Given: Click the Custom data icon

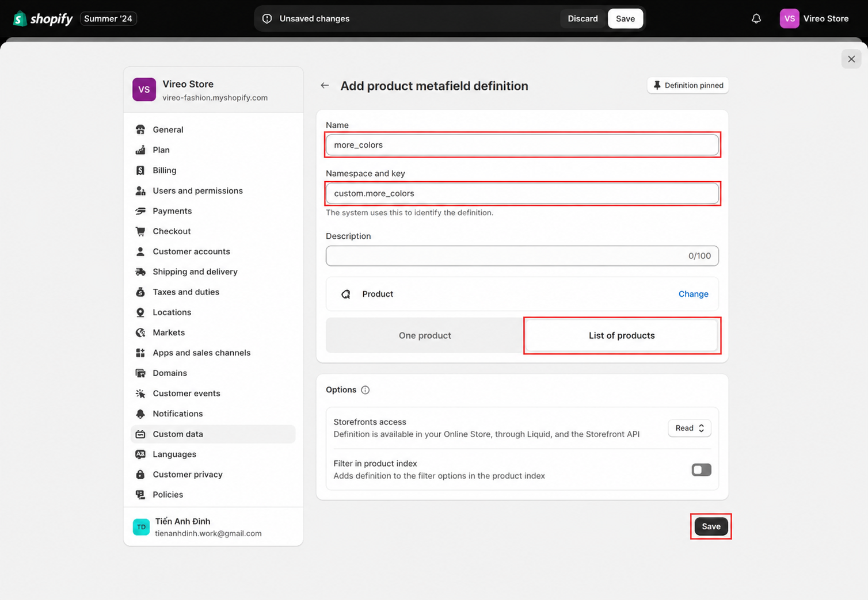Looking at the screenshot, I should 140,434.
